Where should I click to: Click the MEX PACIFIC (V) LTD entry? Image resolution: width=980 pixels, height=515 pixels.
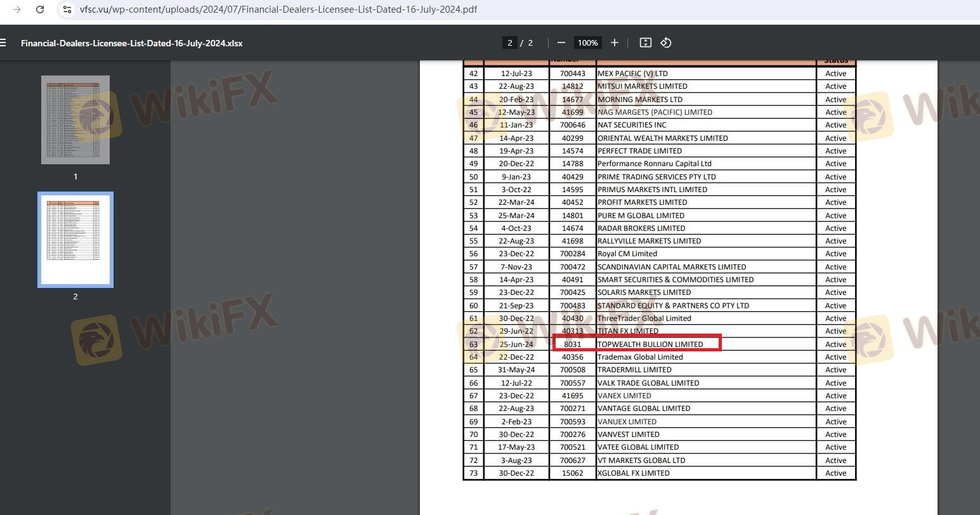632,74
